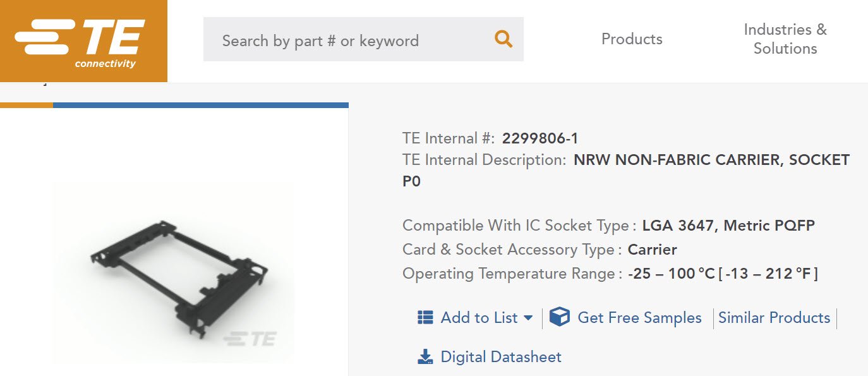868x376 pixels.
Task: Click the Carrier accessory type value
Action: 652,250
